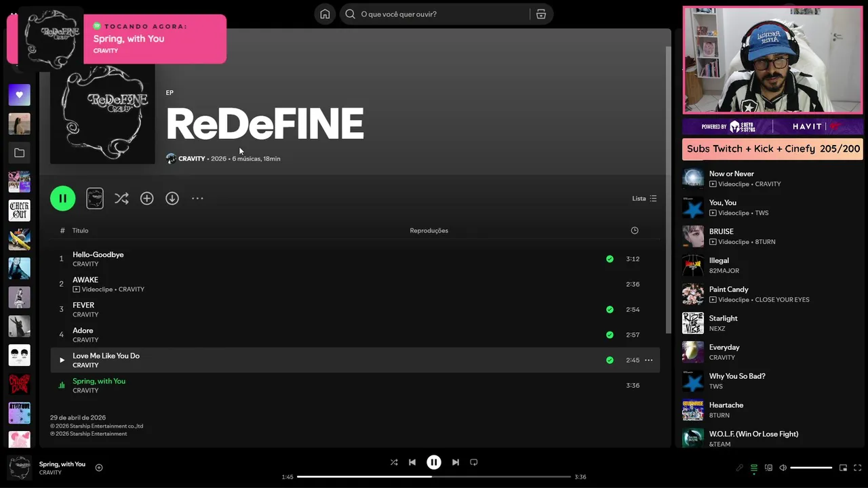Adjust the volume slider
The width and height of the screenshot is (868, 488).
click(811, 468)
